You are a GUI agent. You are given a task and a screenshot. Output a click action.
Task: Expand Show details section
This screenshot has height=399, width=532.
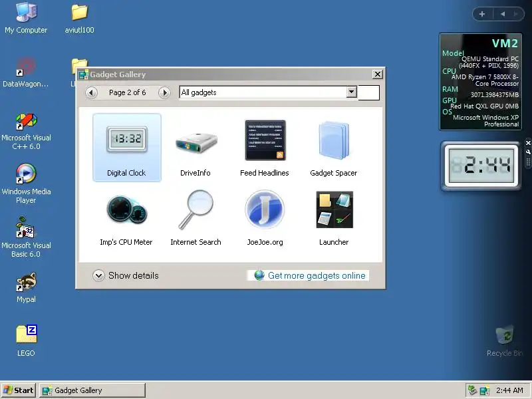click(x=126, y=275)
